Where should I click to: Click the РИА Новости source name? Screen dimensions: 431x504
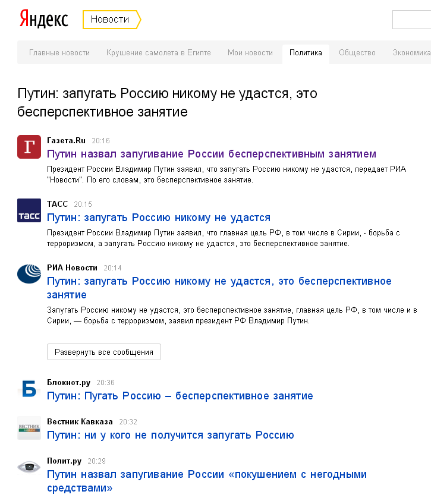(72, 267)
